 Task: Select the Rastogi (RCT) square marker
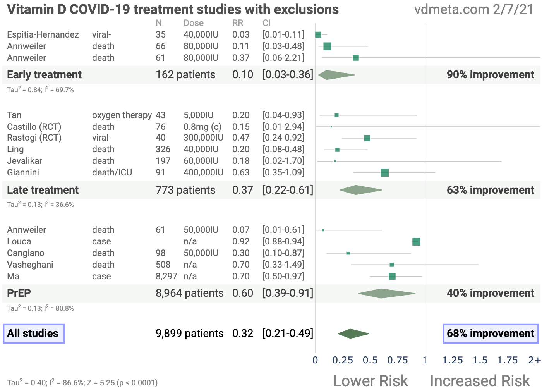(x=367, y=138)
